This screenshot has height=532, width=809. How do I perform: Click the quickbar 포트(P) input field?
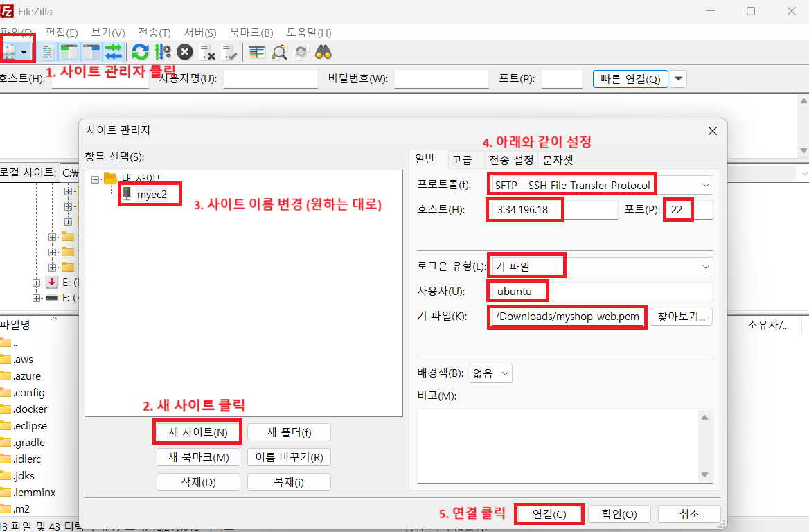click(x=562, y=79)
